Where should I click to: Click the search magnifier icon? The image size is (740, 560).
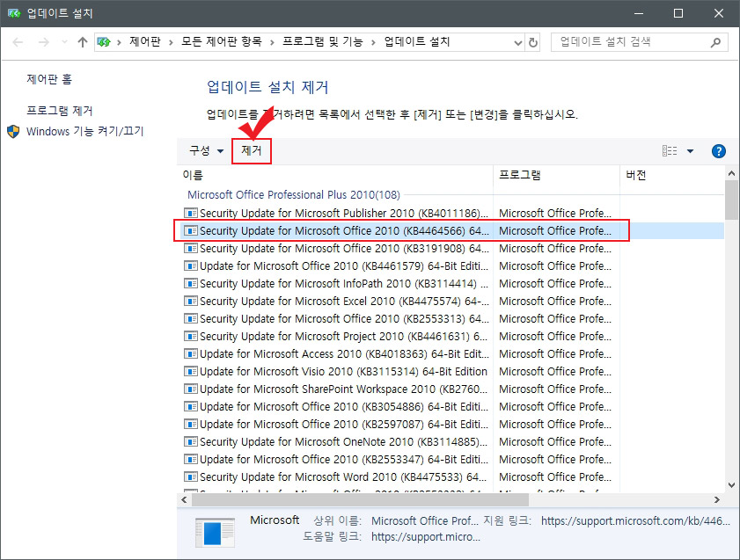pos(715,42)
